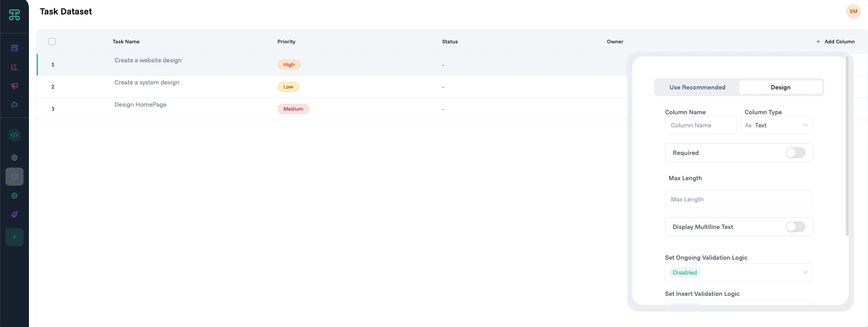Select the Design tab
This screenshot has height=327, width=868.
(780, 87)
